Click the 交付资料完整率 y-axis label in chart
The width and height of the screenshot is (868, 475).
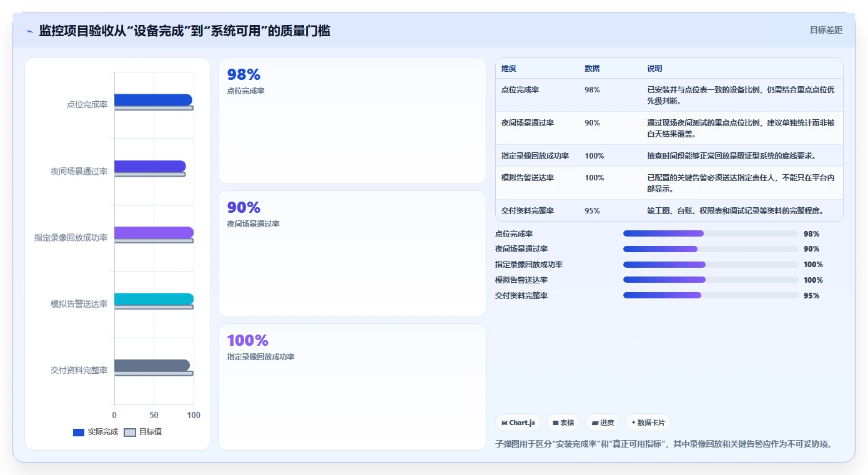coord(79,370)
